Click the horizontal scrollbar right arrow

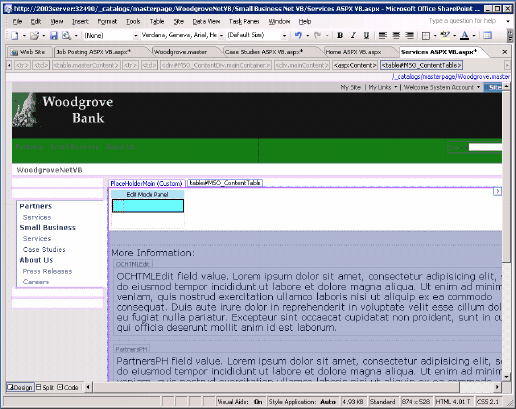click(497, 387)
